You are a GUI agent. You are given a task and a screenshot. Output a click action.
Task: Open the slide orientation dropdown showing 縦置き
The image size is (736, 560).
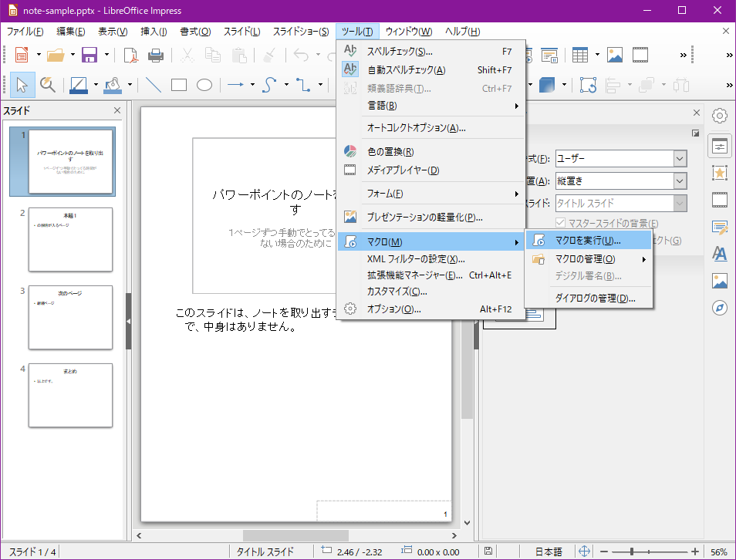(679, 180)
